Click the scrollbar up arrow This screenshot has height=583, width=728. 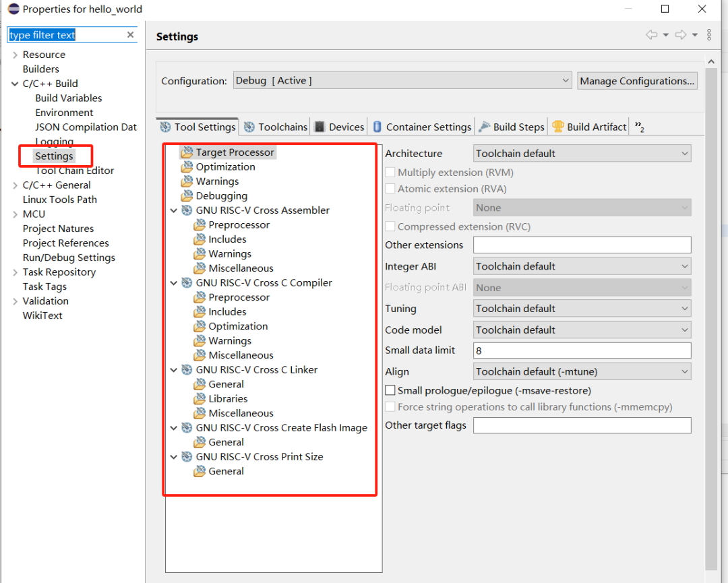(711, 62)
